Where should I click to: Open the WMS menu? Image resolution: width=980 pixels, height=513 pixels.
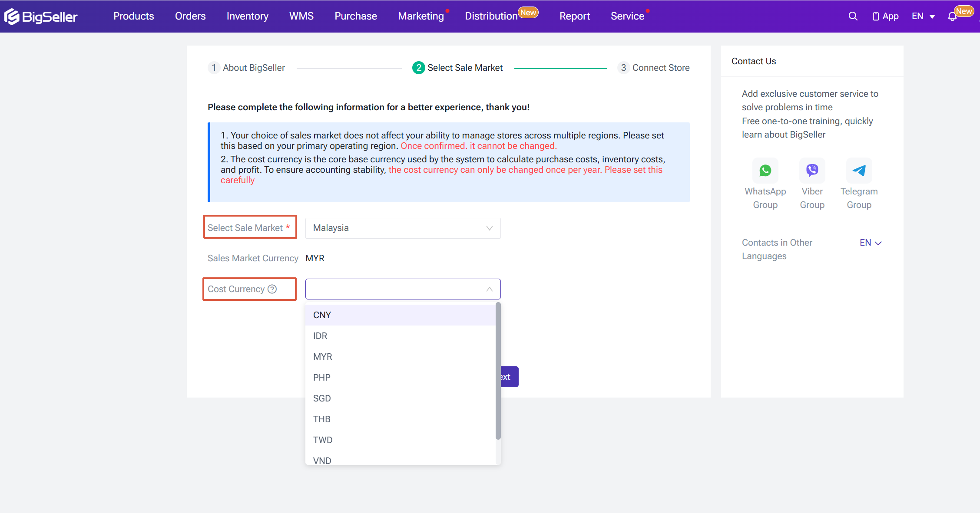point(301,16)
